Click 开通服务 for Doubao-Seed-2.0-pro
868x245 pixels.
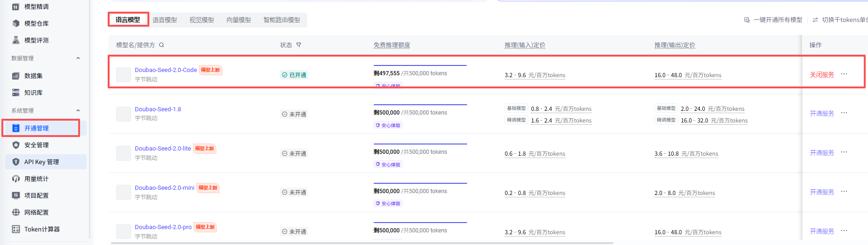(x=822, y=231)
